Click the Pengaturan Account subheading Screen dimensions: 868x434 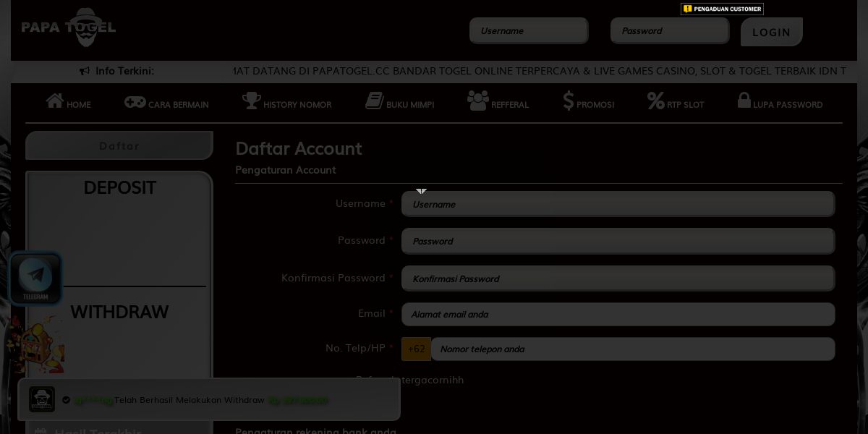286,170
